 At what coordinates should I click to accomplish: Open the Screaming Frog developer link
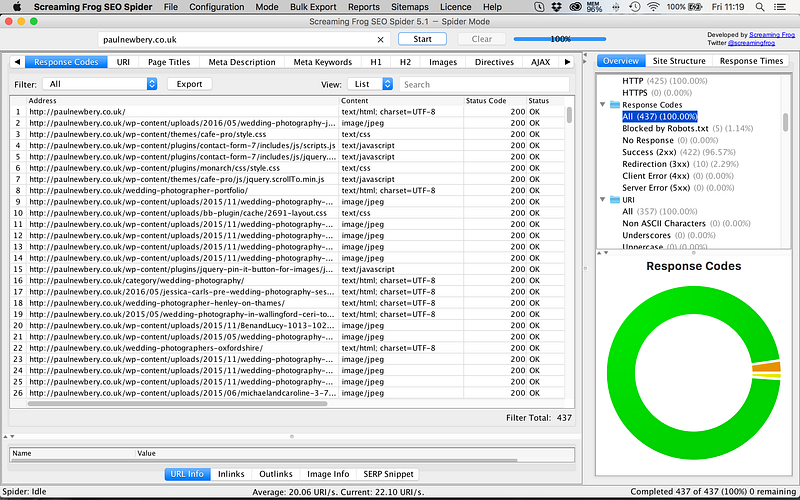(x=772, y=35)
